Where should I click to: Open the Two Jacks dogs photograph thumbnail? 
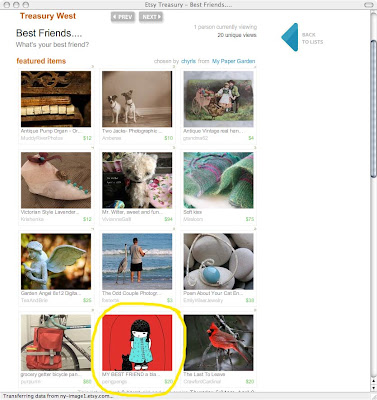(137, 99)
